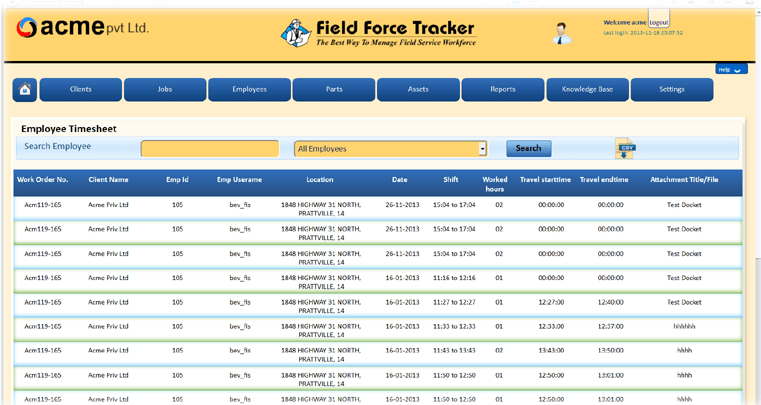Click the Logout link
The height and width of the screenshot is (405, 761).
[658, 22]
